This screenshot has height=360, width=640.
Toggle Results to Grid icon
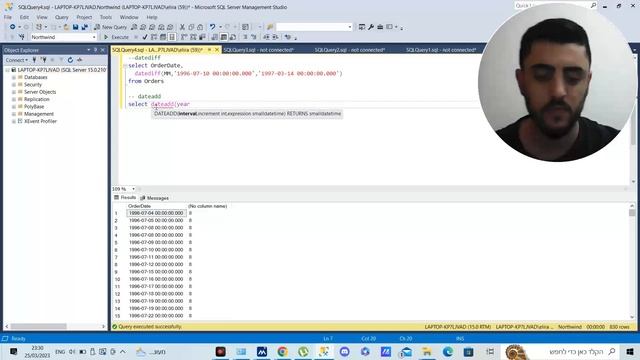(x=224, y=37)
